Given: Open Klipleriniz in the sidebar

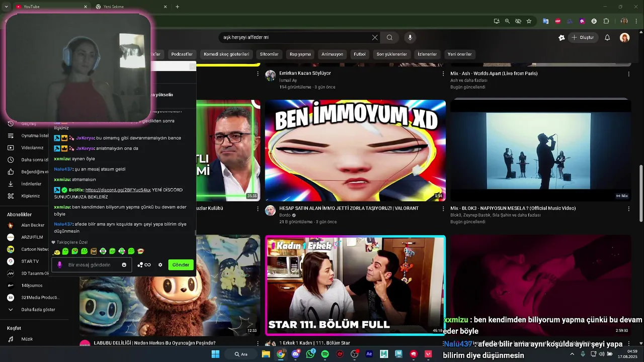Looking at the screenshot, I should 30,196.
